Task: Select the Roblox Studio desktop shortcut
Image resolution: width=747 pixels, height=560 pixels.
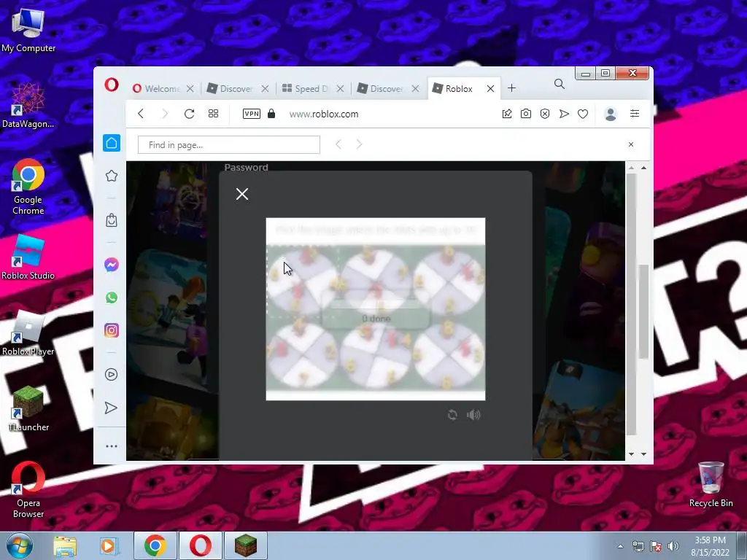Action: point(28,257)
